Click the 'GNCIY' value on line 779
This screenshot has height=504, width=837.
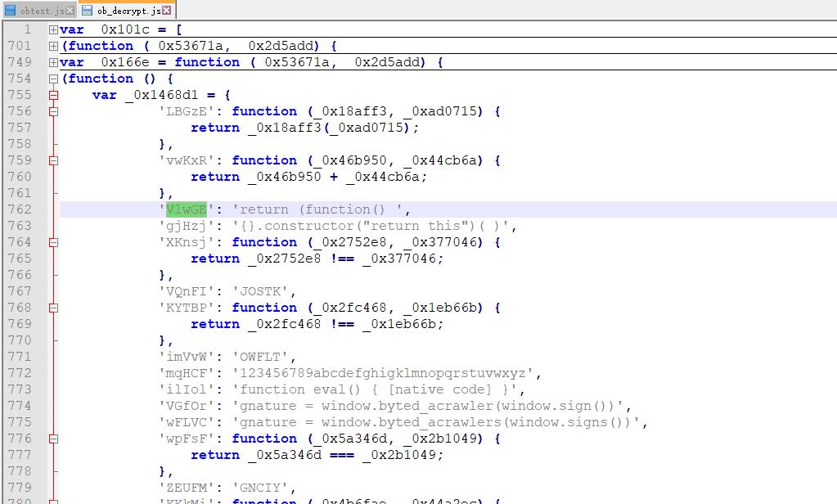pos(260,488)
